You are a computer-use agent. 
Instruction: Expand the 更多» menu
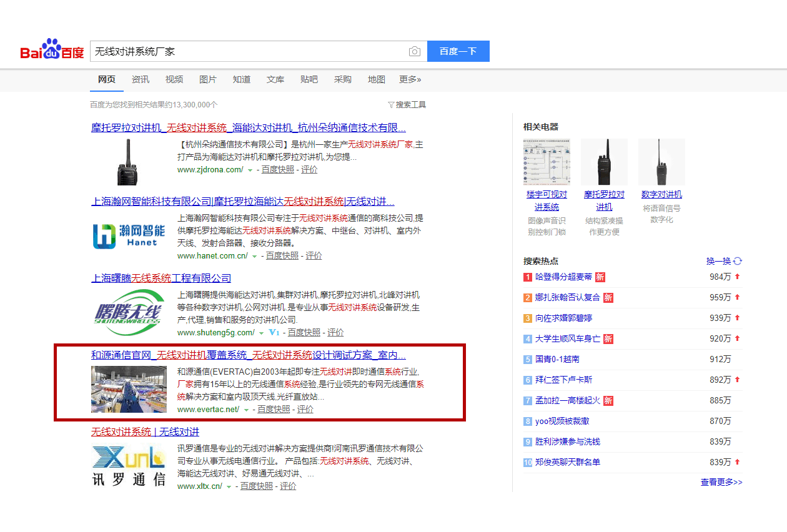tap(410, 79)
